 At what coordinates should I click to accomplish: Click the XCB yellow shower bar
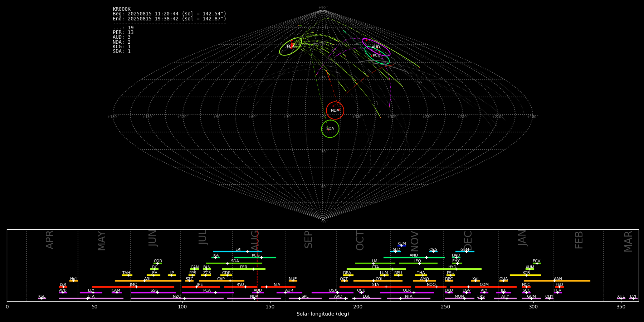[525, 275]
